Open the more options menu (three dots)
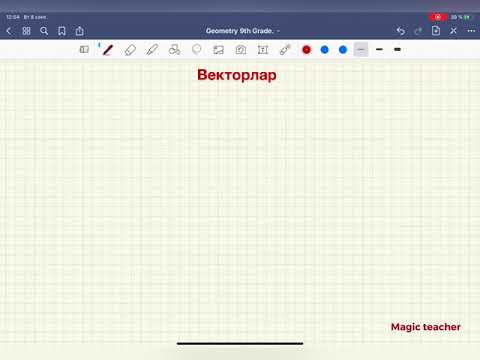This screenshot has height=360, width=480. click(x=471, y=31)
